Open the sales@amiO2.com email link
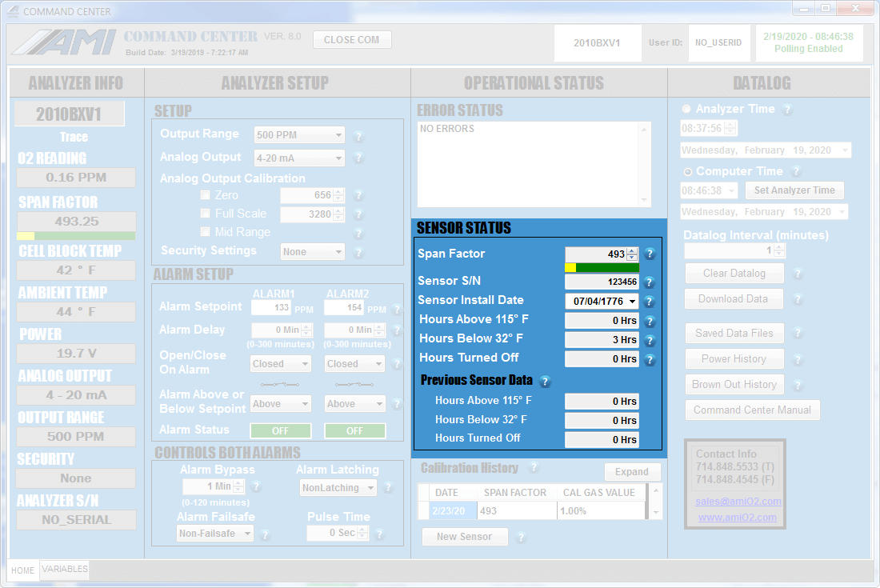This screenshot has height=588, width=880. point(738,502)
